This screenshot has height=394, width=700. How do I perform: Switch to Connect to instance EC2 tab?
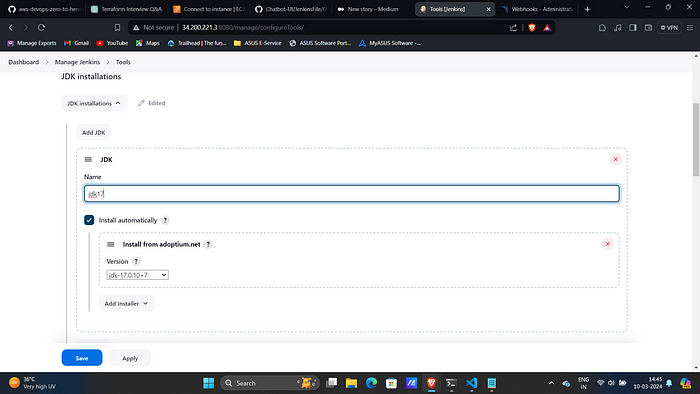pos(208,9)
